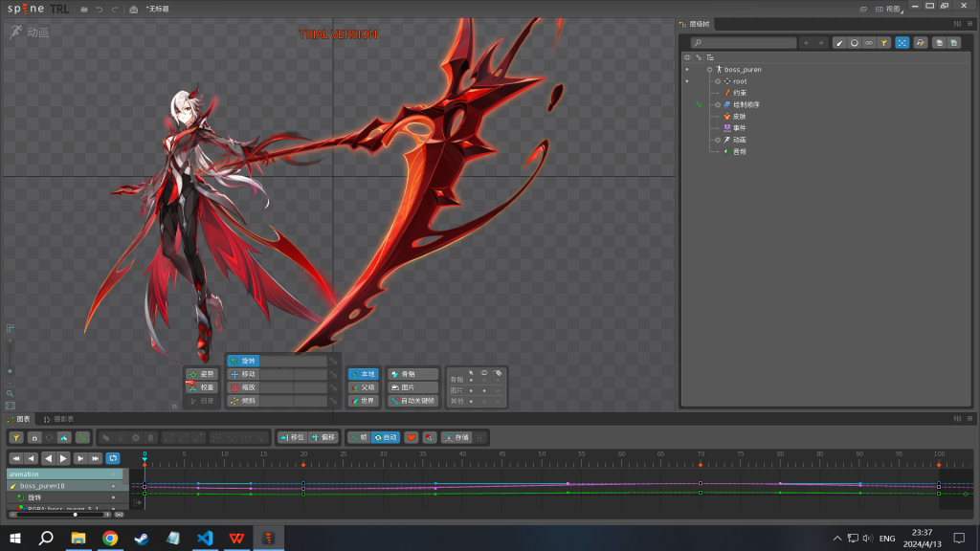Click the hierarchy bone filter brush icon

tap(839, 43)
